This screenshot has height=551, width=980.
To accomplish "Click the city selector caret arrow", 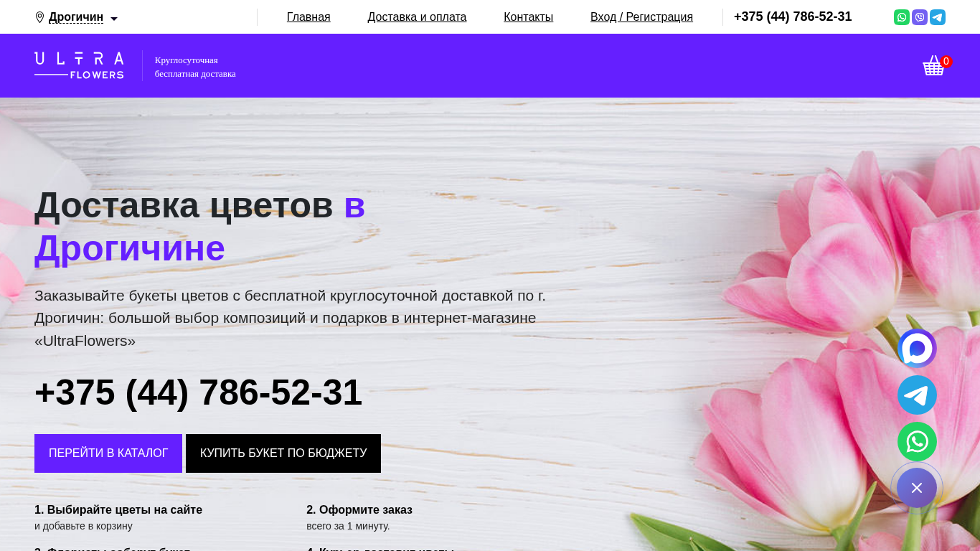I will (114, 19).
